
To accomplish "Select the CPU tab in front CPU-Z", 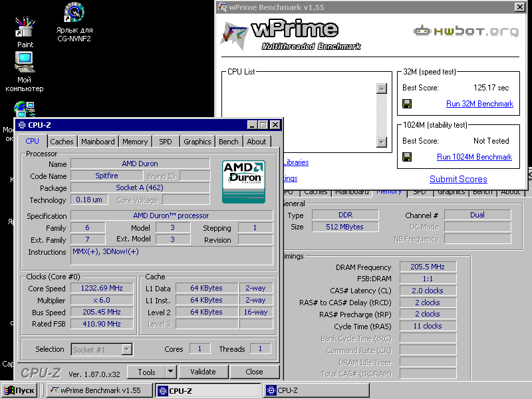I will click(32, 141).
